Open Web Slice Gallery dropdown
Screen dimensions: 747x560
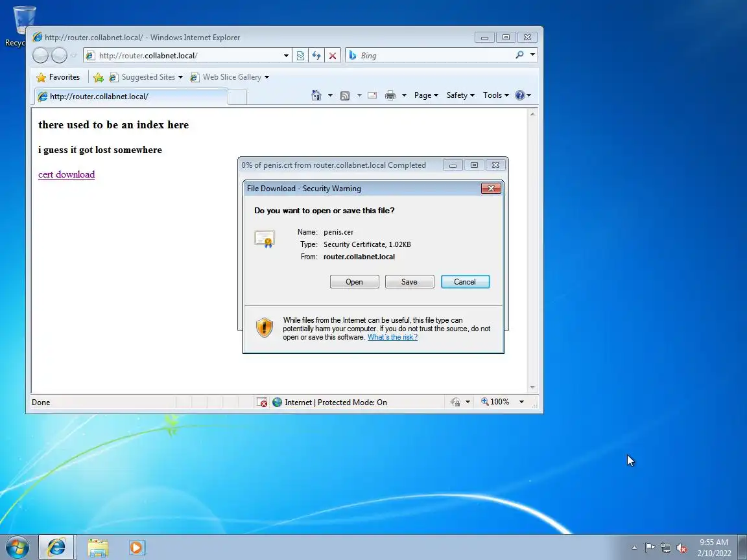click(230, 77)
